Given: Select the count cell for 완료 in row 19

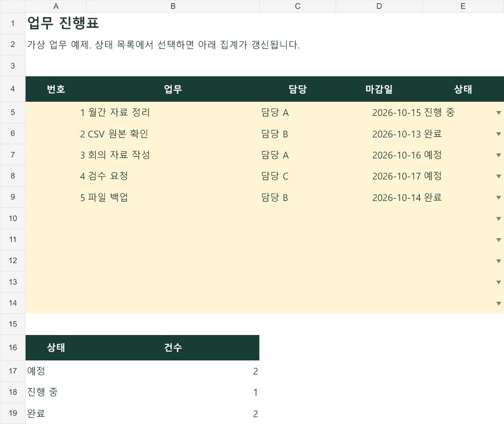Looking at the screenshot, I should pyautogui.click(x=173, y=413).
